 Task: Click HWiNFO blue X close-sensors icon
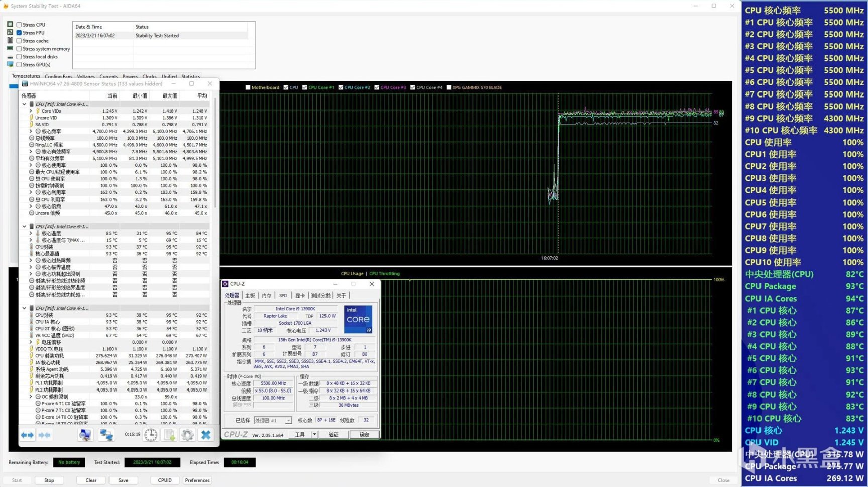(206, 435)
